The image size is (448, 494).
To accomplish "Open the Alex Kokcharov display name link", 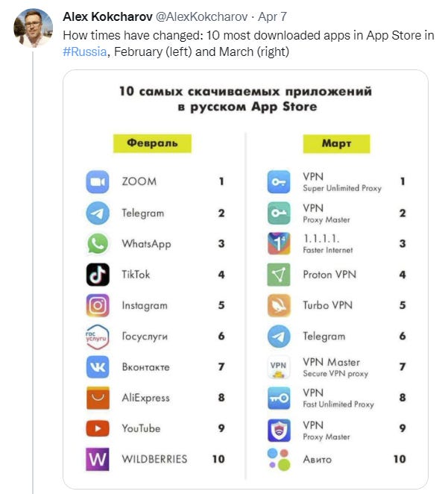I will point(108,16).
